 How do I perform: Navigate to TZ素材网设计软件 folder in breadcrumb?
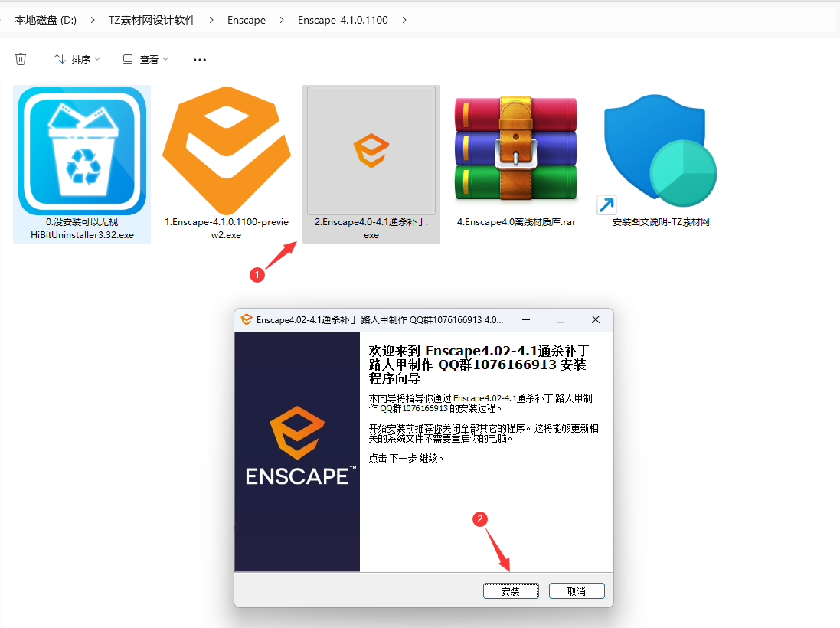coord(152,20)
